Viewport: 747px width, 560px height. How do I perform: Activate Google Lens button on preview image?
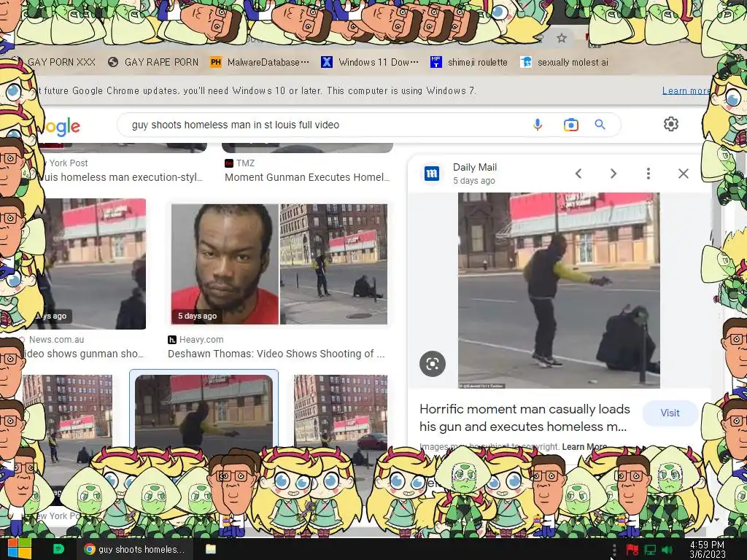433,364
